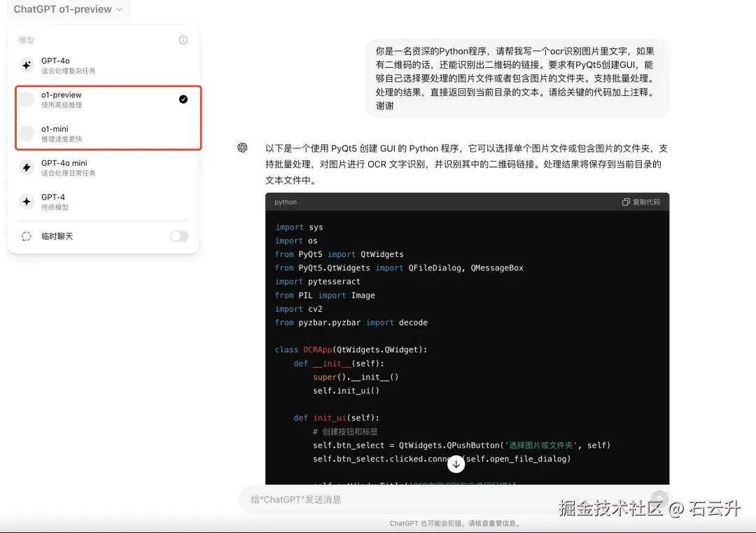Click the python language label in code block
Image resolution: width=756 pixels, height=533 pixels.
coord(286,202)
